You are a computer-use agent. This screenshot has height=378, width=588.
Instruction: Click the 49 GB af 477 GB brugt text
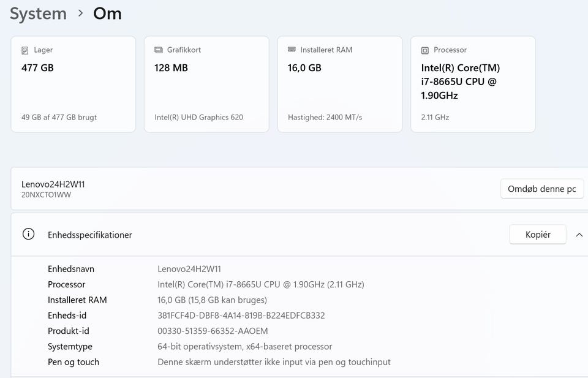point(59,117)
